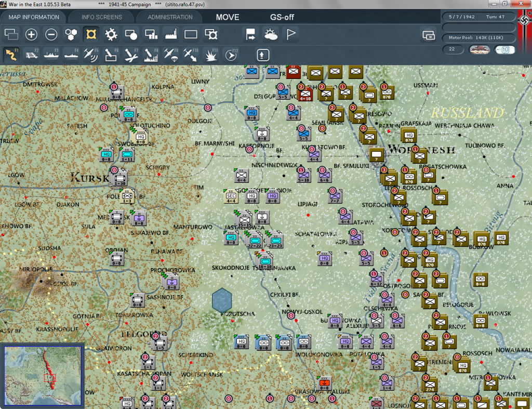Open the MAP INFORMATION tab

point(34,17)
